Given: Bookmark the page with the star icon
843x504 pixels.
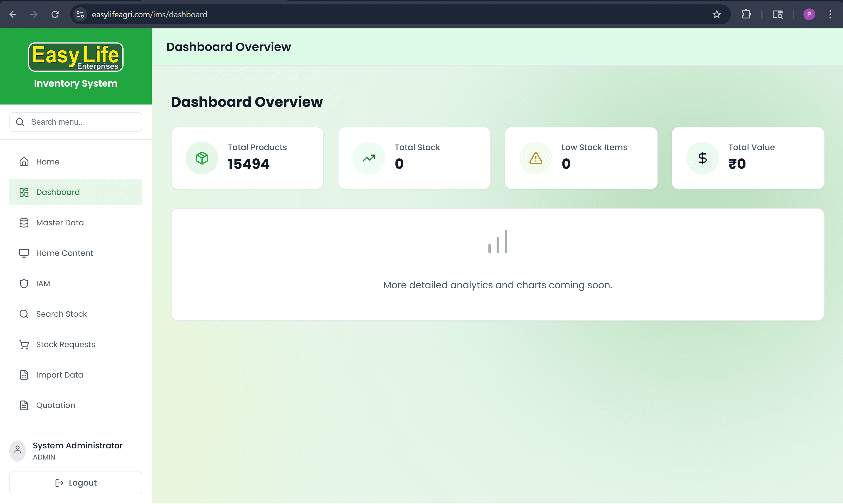Looking at the screenshot, I should [x=717, y=14].
